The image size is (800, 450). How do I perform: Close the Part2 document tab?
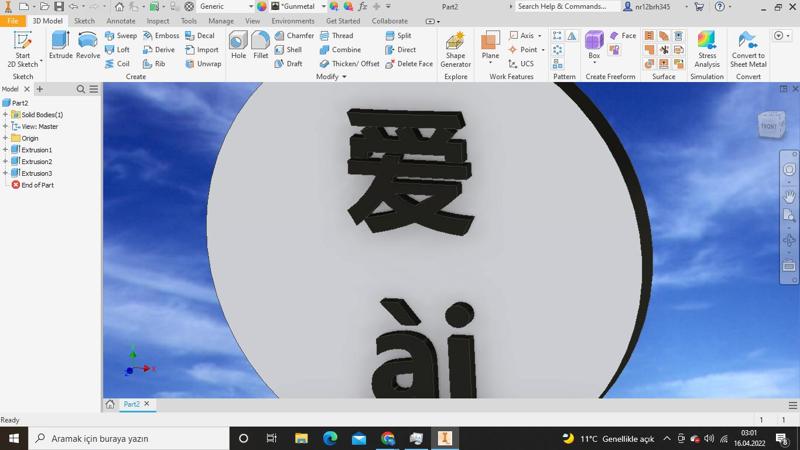point(147,404)
